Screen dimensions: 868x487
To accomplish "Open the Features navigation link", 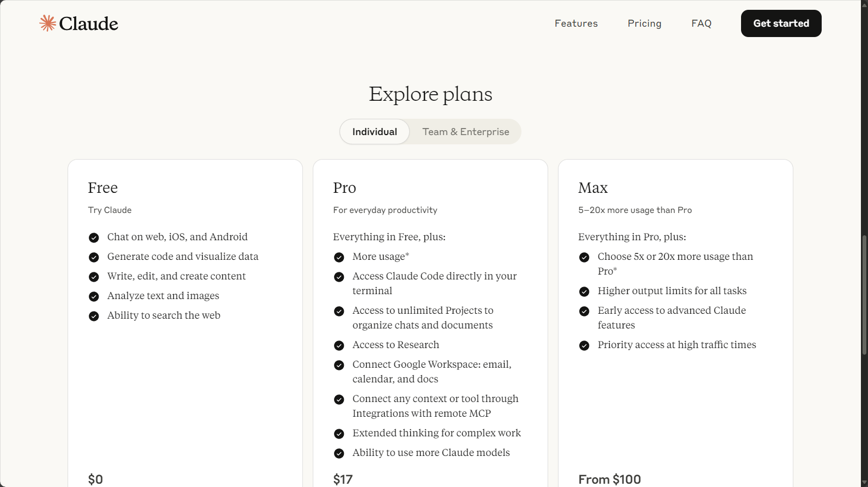I will [x=576, y=23].
